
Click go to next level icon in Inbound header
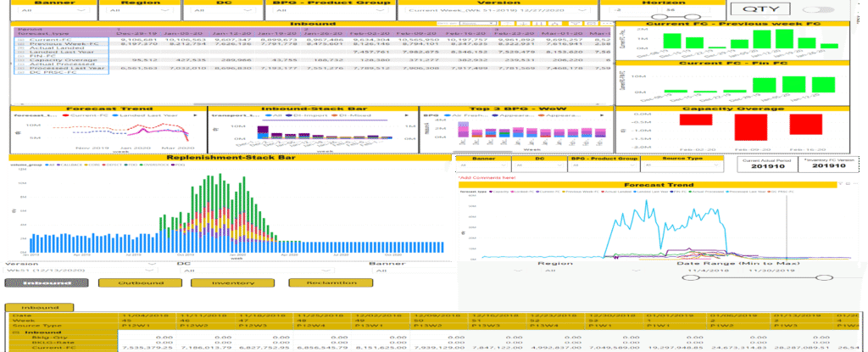[538, 23]
